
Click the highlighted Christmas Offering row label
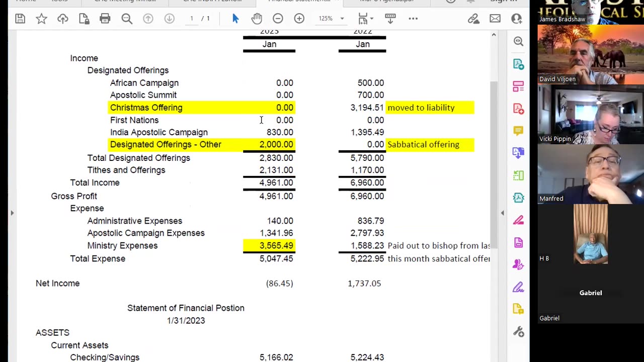pos(146,108)
